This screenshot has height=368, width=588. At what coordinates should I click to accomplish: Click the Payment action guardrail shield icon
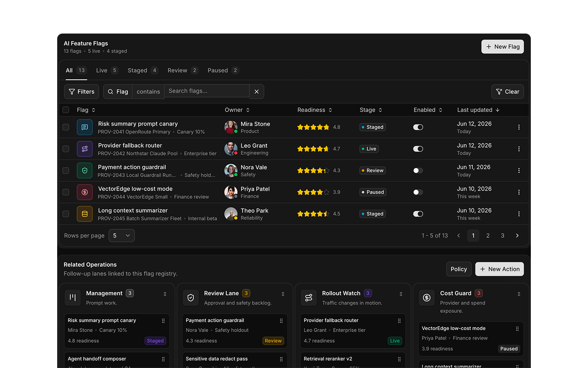(85, 171)
